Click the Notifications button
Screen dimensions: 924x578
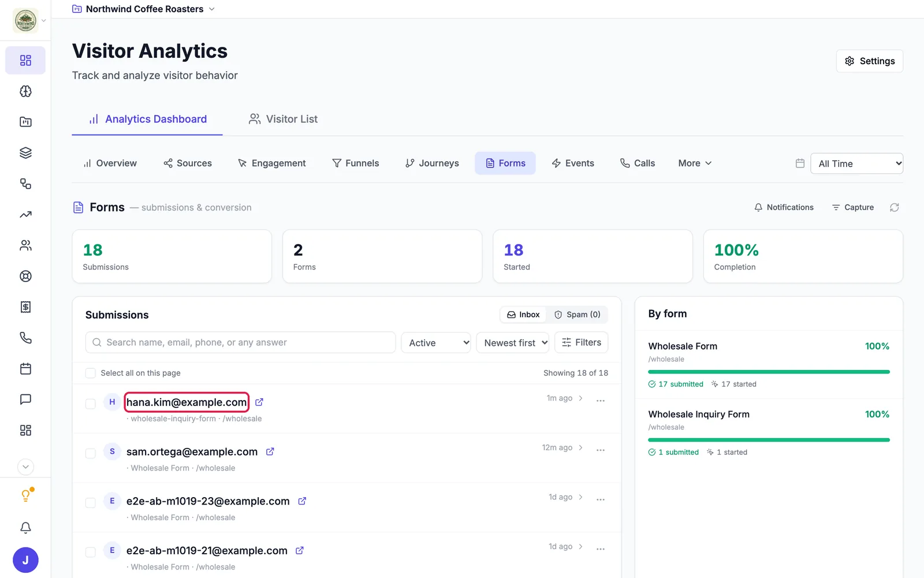[x=784, y=208]
